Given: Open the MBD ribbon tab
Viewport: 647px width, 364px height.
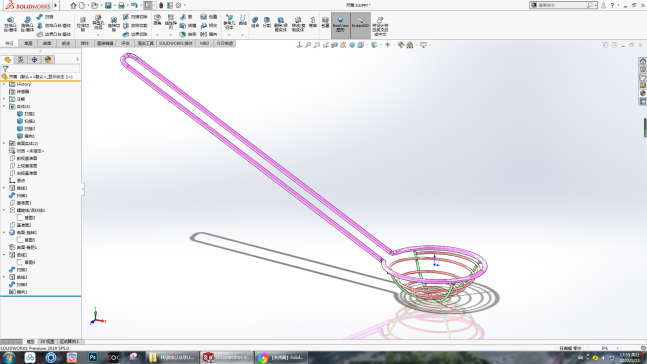Looking at the screenshot, I should (x=204, y=43).
